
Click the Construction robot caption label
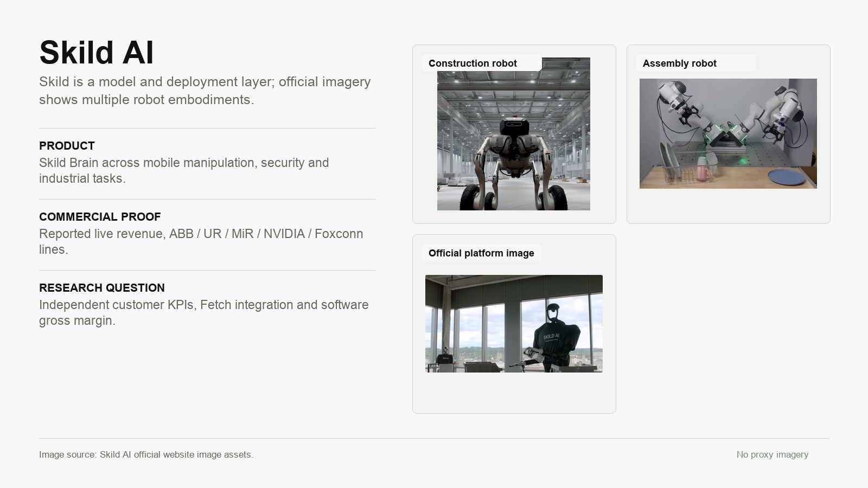(473, 63)
